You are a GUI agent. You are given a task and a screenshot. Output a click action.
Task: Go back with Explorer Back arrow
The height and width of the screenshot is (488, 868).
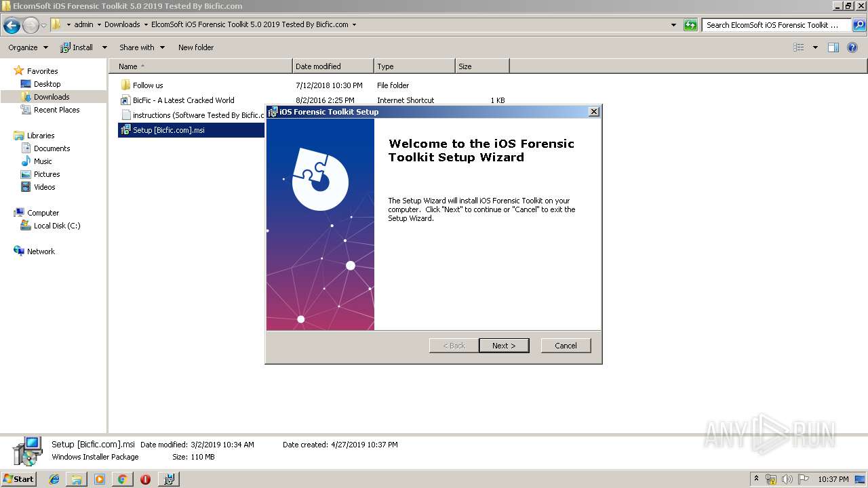pos(12,26)
